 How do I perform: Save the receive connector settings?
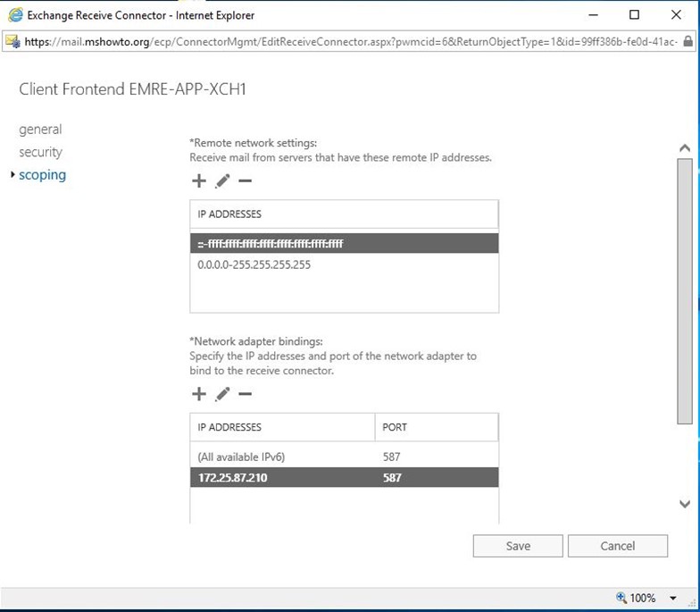pos(518,546)
